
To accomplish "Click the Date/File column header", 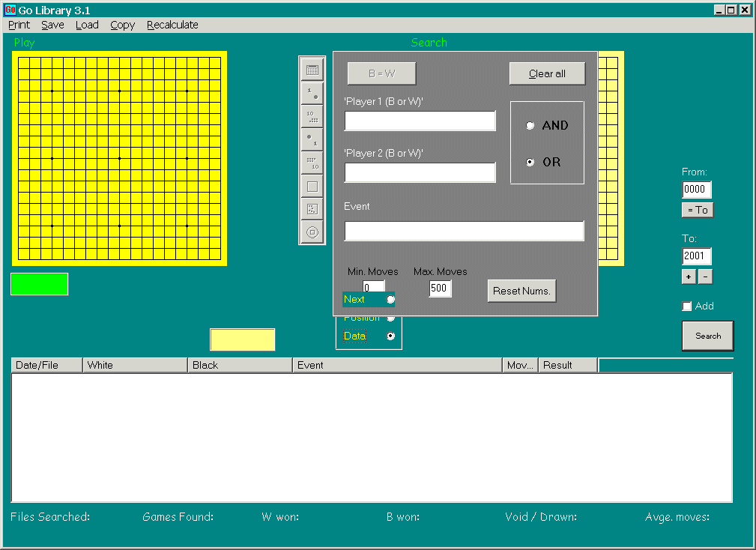I will pyautogui.click(x=46, y=366).
